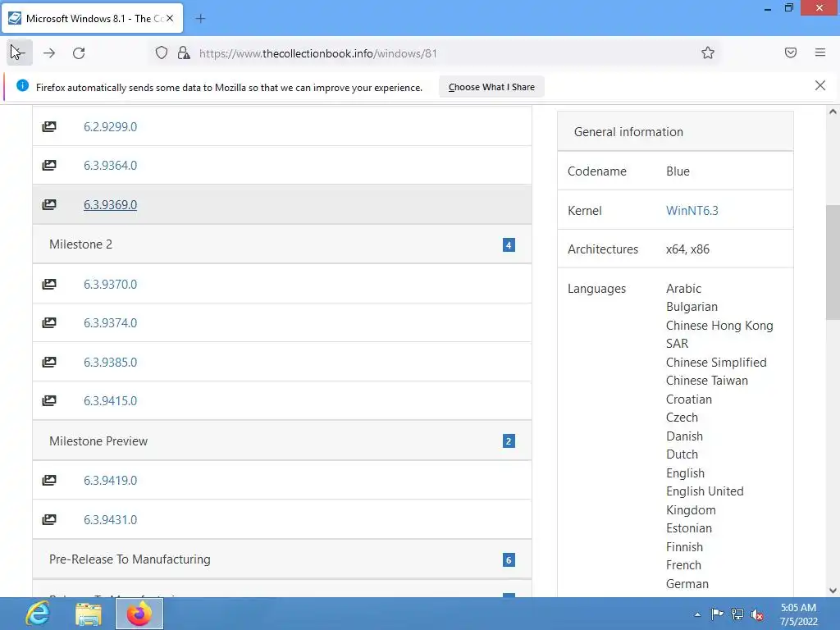Click the Choose What I Share button

[491, 87]
